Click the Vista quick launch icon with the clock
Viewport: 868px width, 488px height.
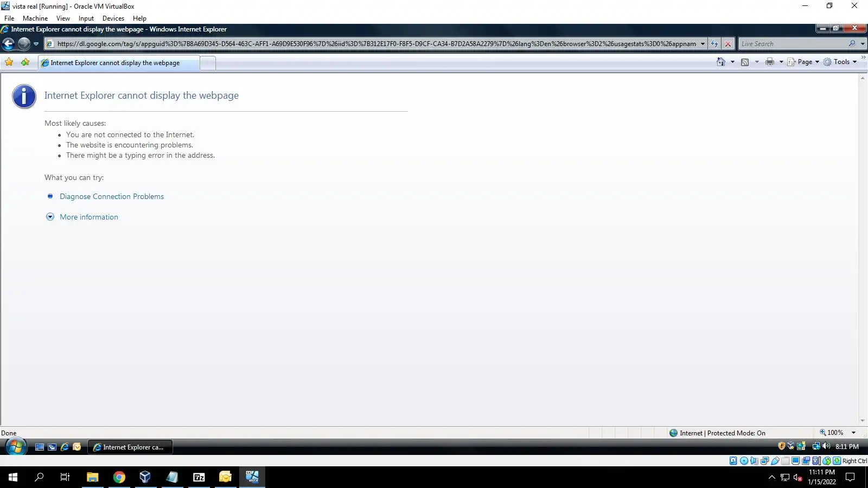(x=77, y=447)
